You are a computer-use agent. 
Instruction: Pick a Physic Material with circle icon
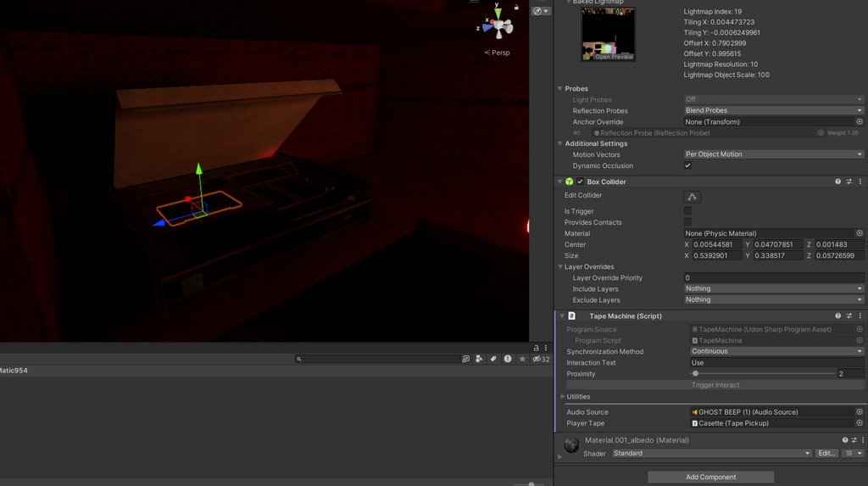pos(860,233)
